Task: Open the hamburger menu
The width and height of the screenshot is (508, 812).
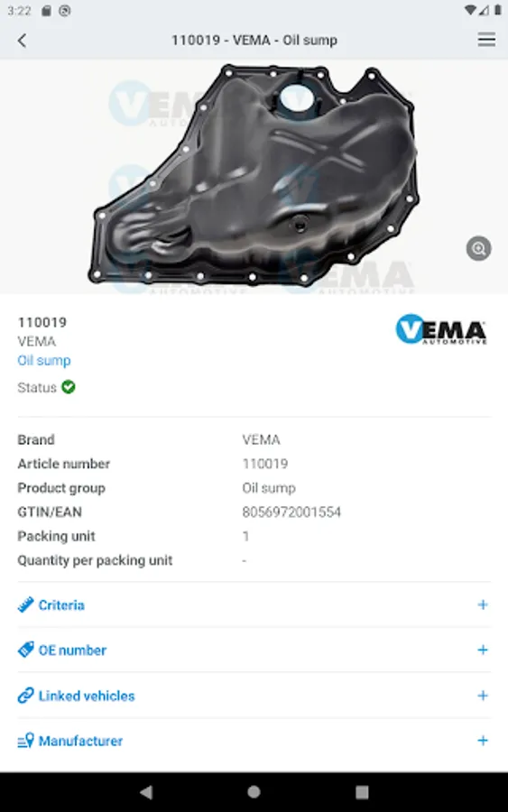Action: tap(486, 40)
